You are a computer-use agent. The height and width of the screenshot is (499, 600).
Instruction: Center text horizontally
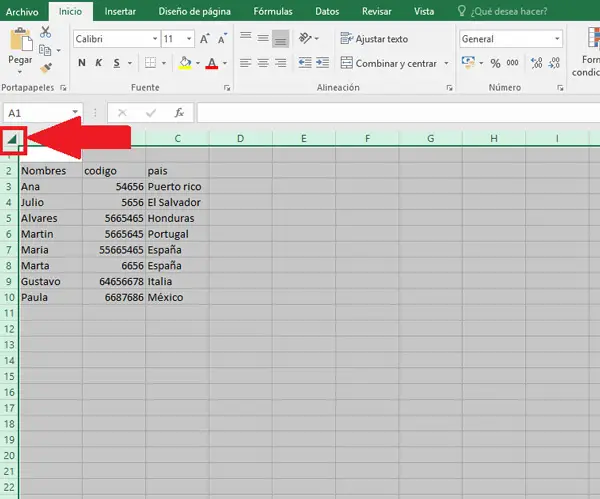pos(263,63)
